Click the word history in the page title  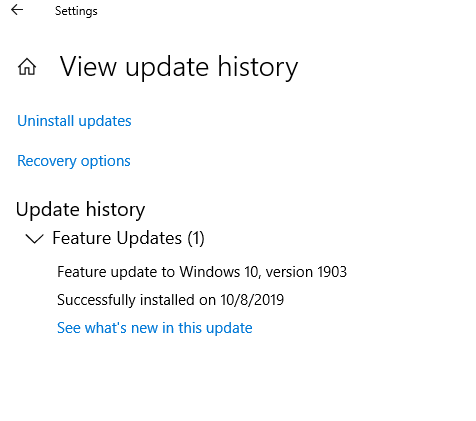pyautogui.click(x=258, y=68)
